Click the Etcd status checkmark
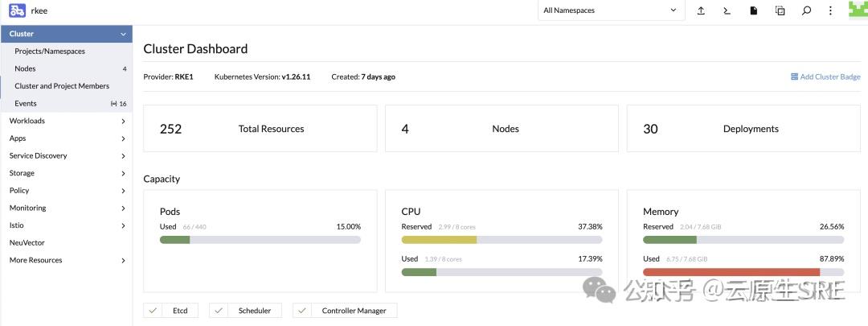Image resolution: width=868 pixels, height=326 pixels. [x=153, y=311]
